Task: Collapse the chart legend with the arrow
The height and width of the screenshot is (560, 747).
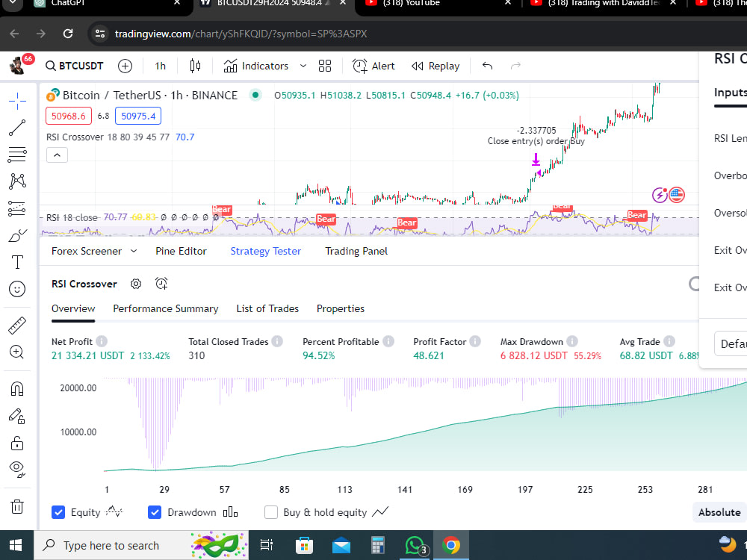Action: click(x=57, y=155)
